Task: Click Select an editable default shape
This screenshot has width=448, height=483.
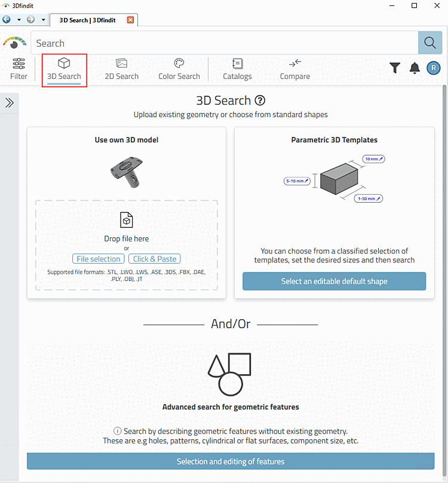Action: coord(334,281)
